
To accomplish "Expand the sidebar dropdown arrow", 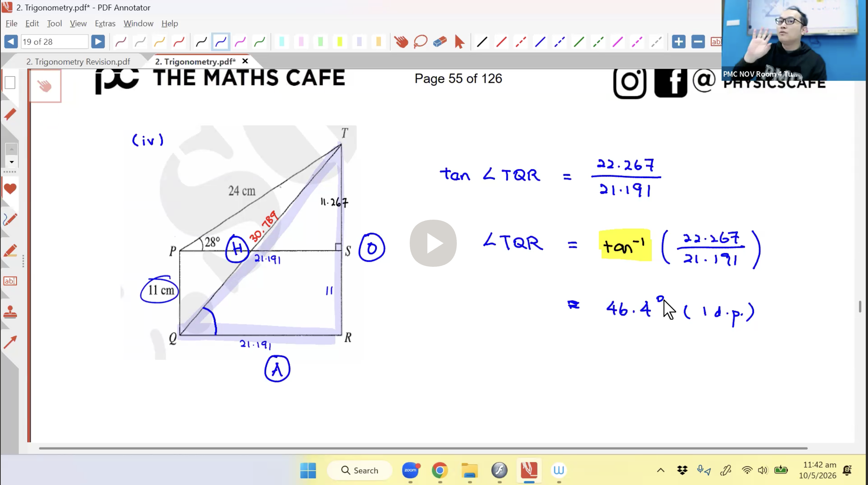I will click(x=11, y=162).
